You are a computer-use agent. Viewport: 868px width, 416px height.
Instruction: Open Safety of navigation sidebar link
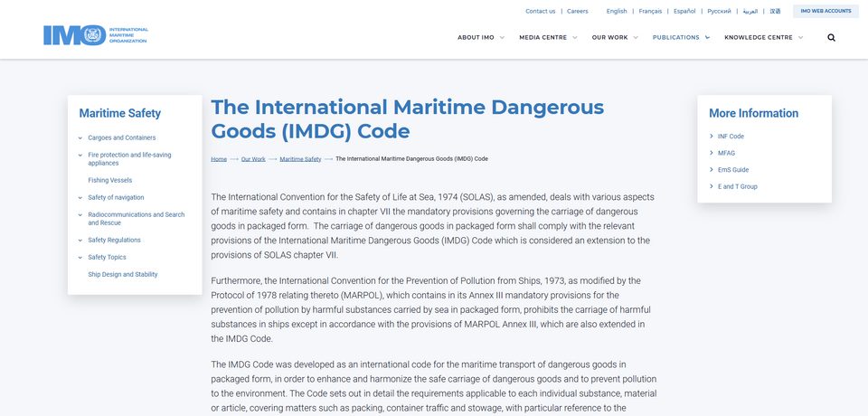[x=116, y=198]
